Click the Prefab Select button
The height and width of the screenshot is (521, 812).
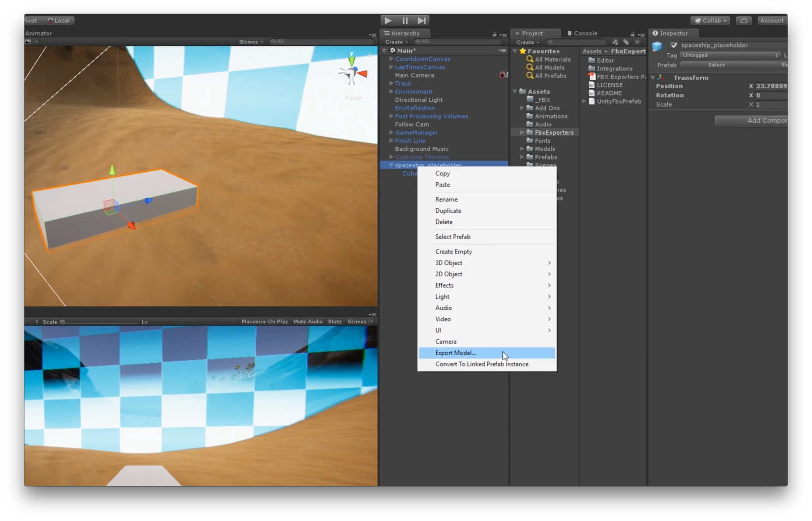716,65
